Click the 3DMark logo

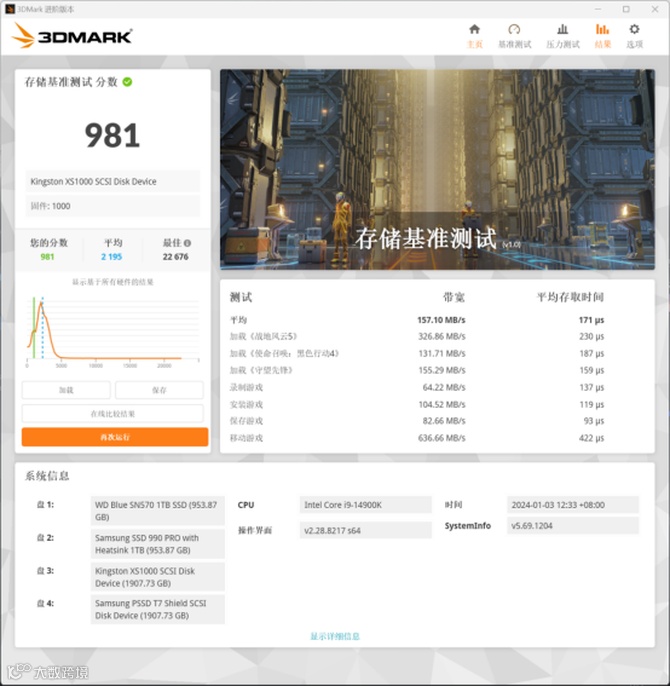[72, 36]
